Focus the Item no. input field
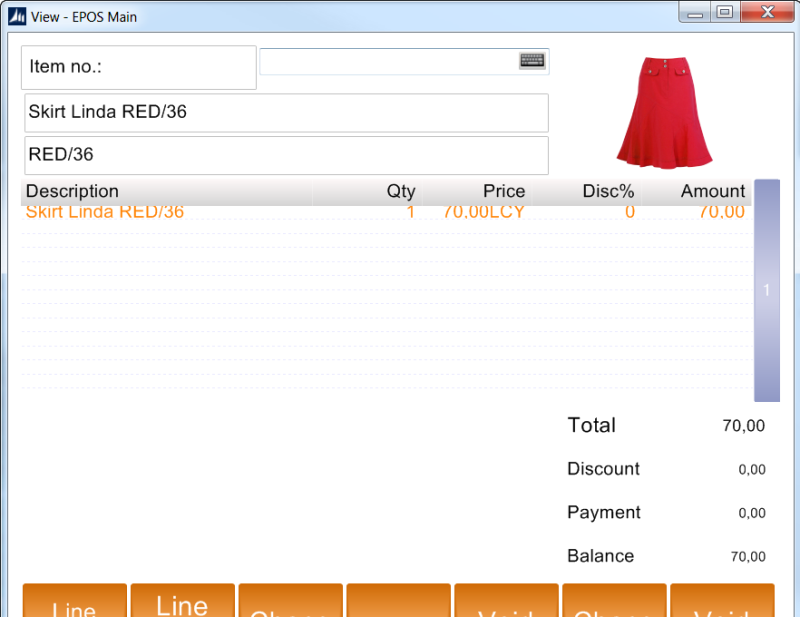800x617 pixels. coord(404,62)
